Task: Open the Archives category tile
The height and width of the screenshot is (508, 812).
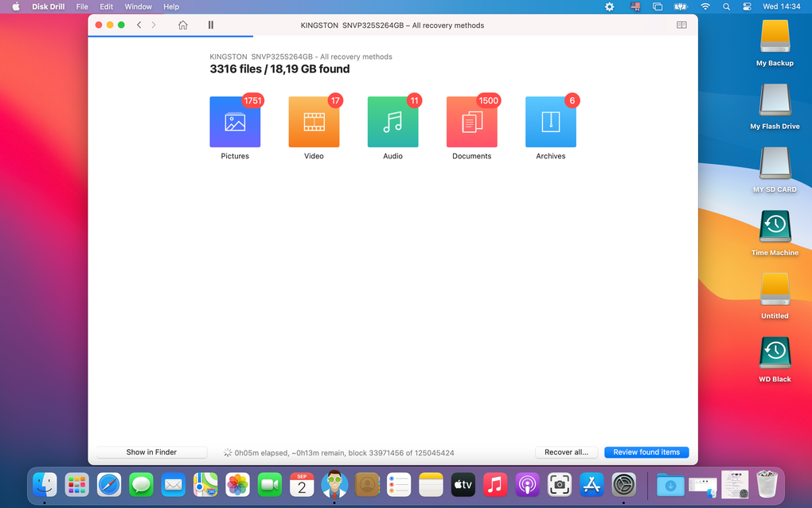Action: [550, 122]
